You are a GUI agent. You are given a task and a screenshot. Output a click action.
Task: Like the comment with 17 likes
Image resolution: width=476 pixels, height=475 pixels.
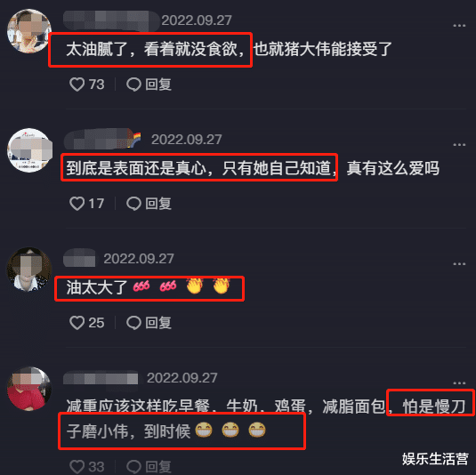pyautogui.click(x=77, y=204)
